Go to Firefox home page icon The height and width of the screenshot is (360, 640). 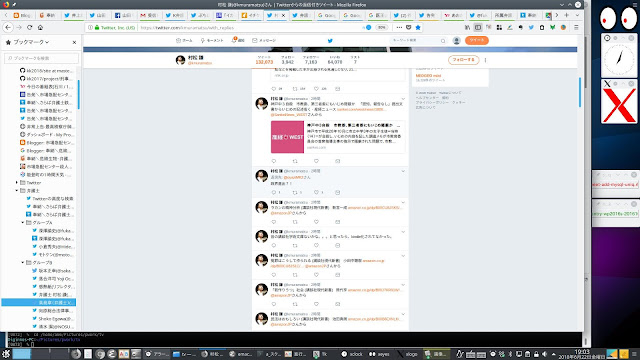pyautogui.click(x=40, y=27)
